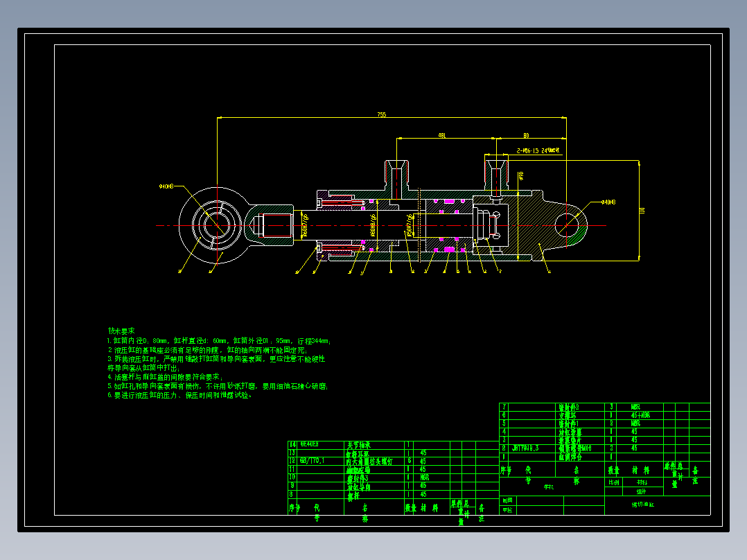This screenshot has width=747, height=560.
Task: Click GE40ES code in parts list
Action: [310, 444]
